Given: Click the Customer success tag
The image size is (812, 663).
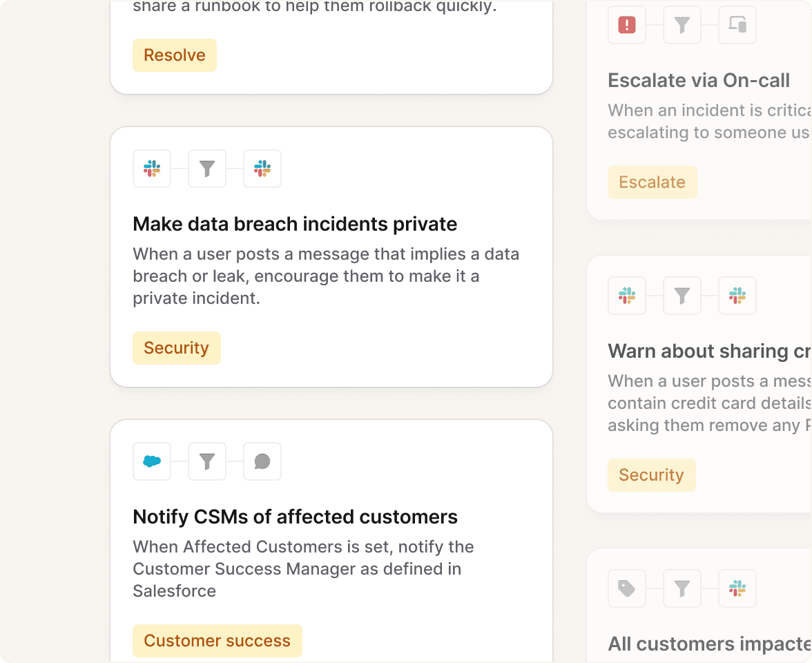Looking at the screenshot, I should pos(217,640).
